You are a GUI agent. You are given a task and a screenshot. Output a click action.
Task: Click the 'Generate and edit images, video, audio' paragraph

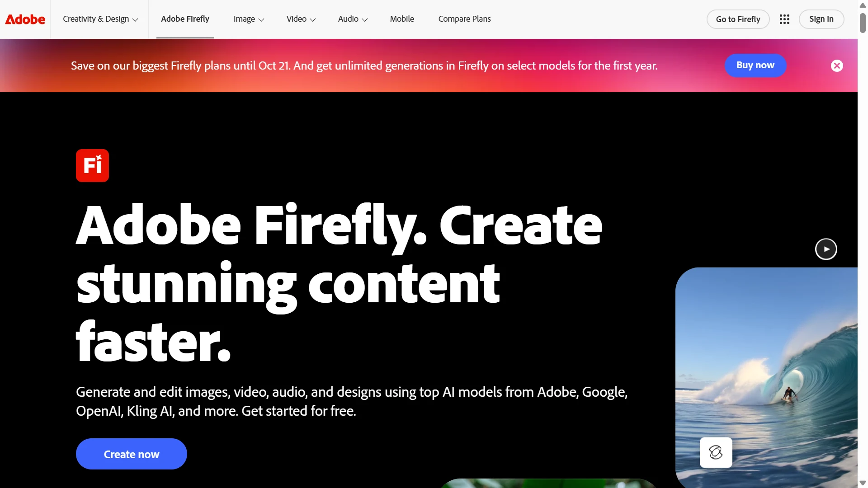pos(352,401)
